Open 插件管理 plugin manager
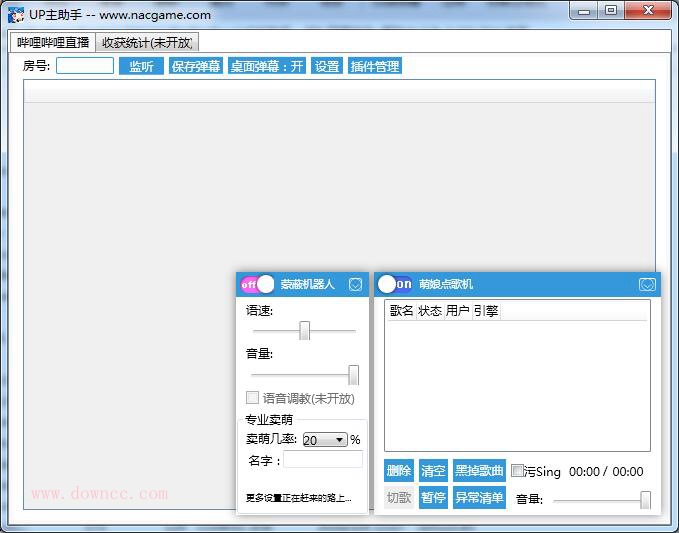 pyautogui.click(x=375, y=66)
